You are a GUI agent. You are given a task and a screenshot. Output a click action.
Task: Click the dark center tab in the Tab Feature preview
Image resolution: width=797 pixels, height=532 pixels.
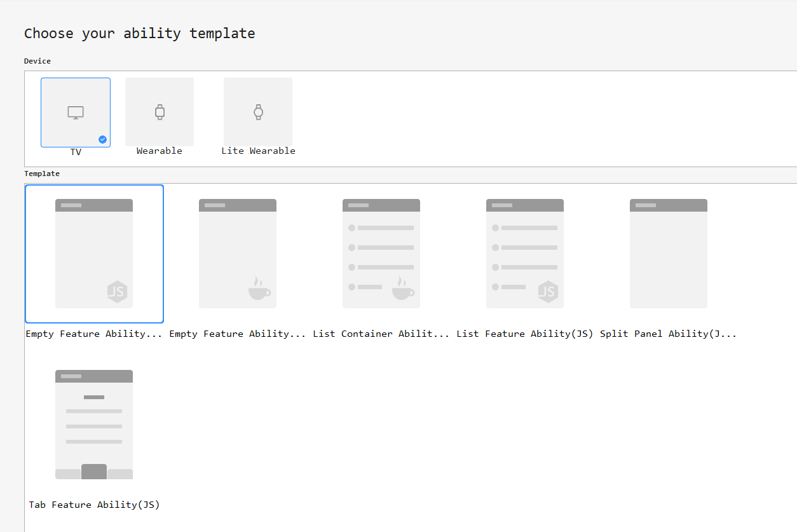(x=94, y=472)
